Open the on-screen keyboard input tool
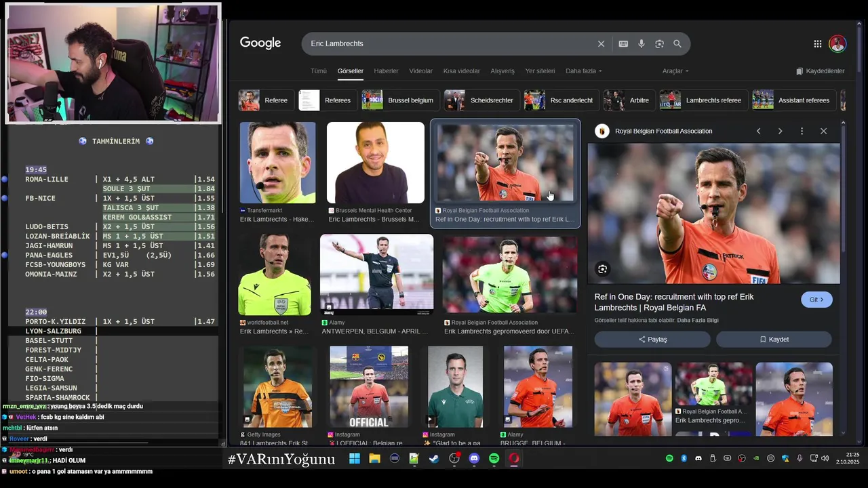Viewport: 868px width, 488px height. [623, 43]
